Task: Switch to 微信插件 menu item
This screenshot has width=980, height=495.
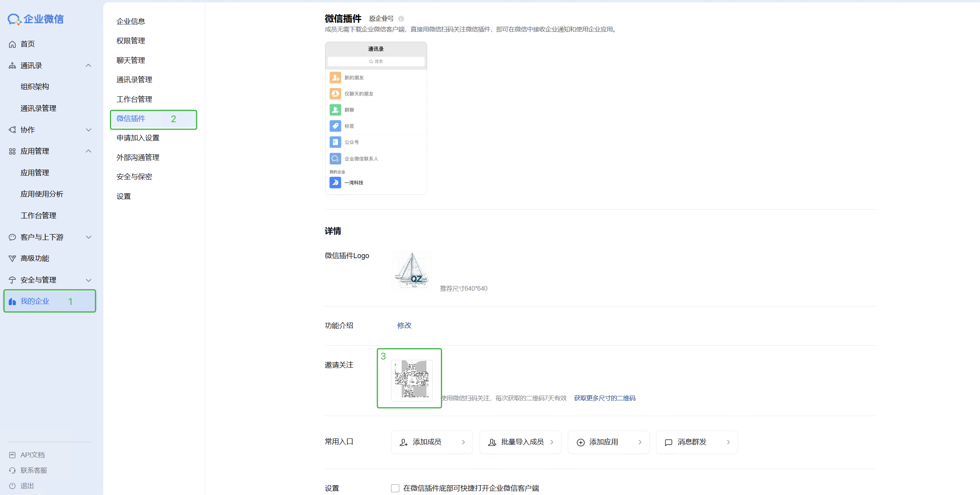Action: point(131,119)
